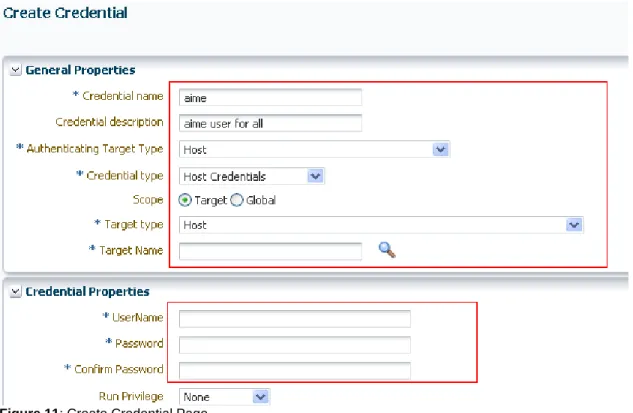Collapse the General Properties section
The width and height of the screenshot is (633, 413).
click(x=15, y=70)
